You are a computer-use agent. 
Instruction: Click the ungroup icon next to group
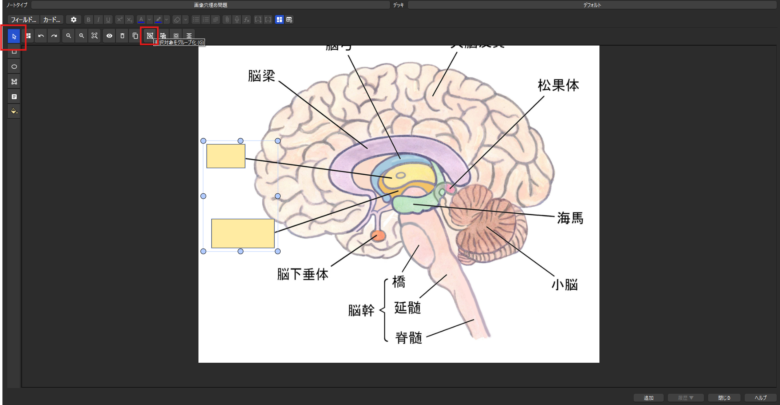(x=163, y=36)
